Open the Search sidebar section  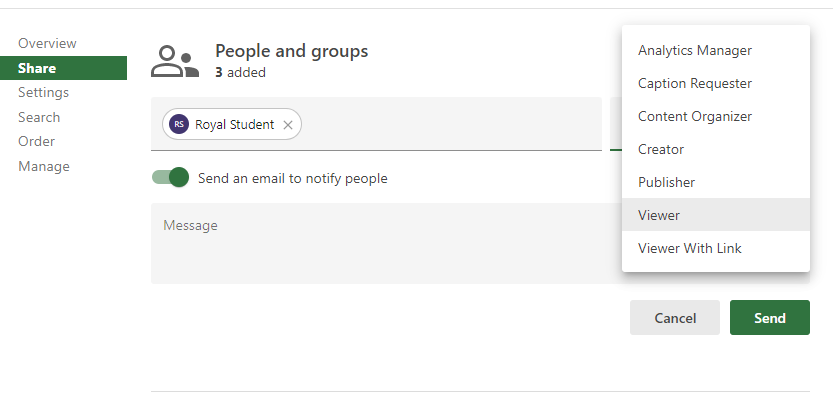tap(39, 117)
